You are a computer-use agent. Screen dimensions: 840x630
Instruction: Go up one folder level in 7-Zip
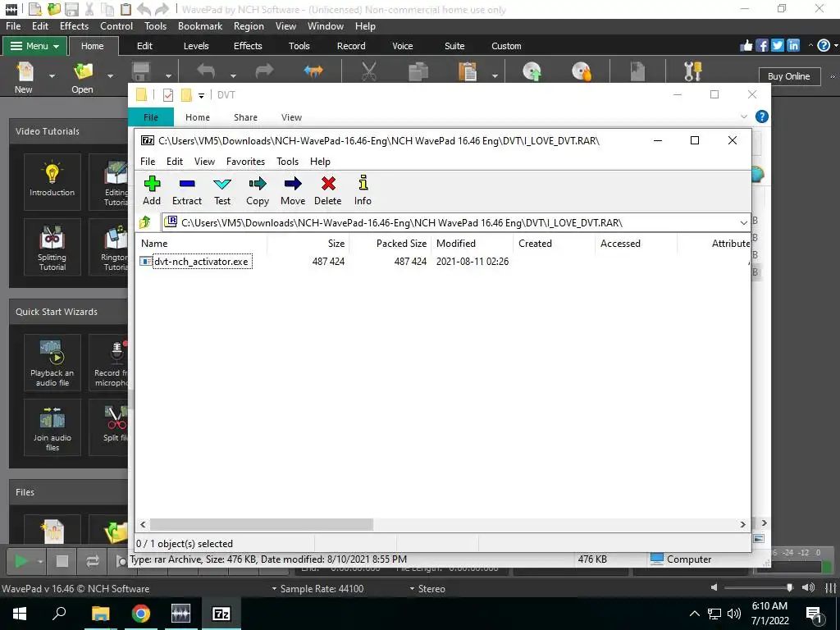[x=144, y=222]
